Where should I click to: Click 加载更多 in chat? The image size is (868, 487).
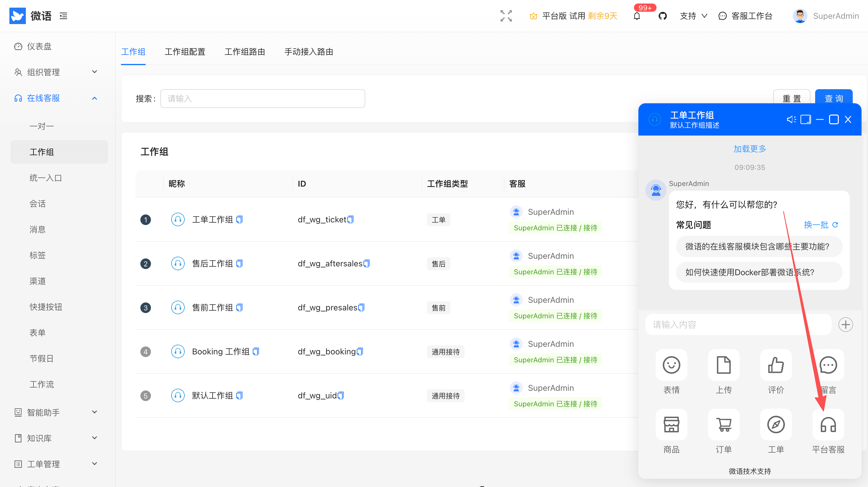point(749,148)
